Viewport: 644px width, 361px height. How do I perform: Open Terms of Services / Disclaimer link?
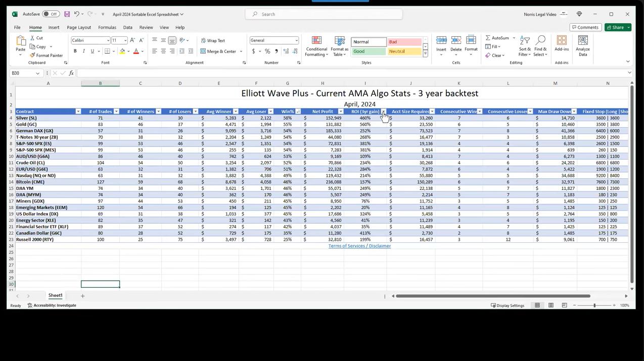point(359,246)
